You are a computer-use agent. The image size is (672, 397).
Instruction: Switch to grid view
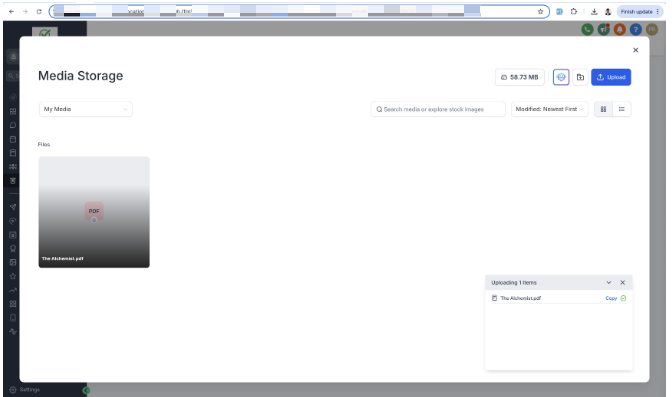[x=603, y=109]
